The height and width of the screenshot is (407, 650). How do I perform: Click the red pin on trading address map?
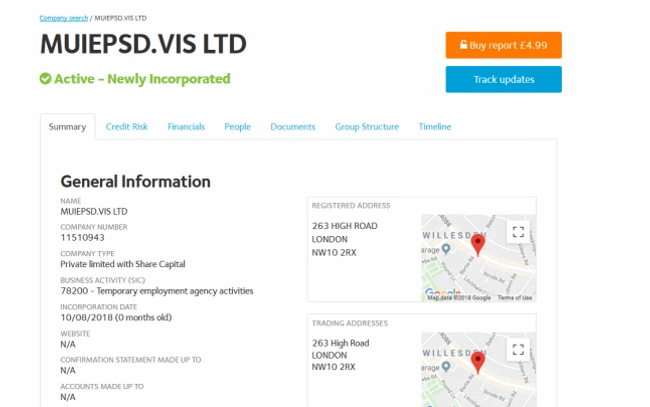click(x=478, y=363)
